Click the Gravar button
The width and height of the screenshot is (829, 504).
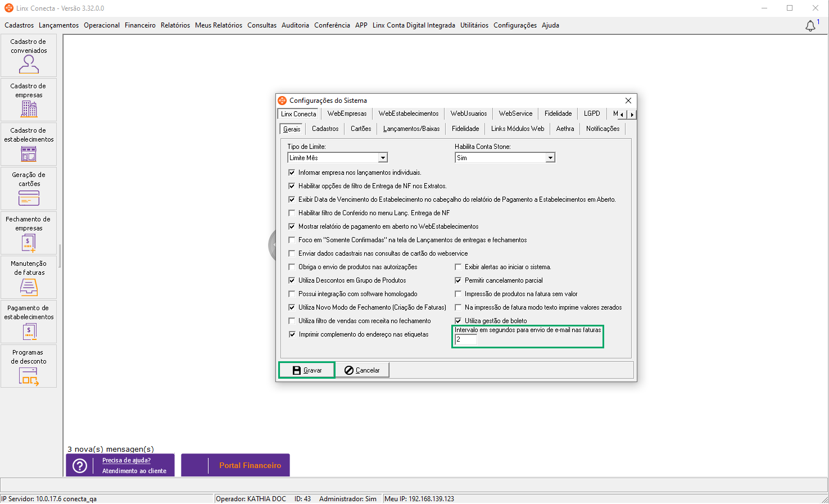pyautogui.click(x=307, y=370)
